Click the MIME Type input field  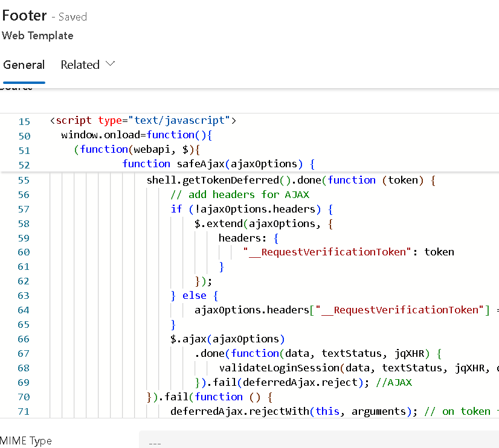click(319, 440)
